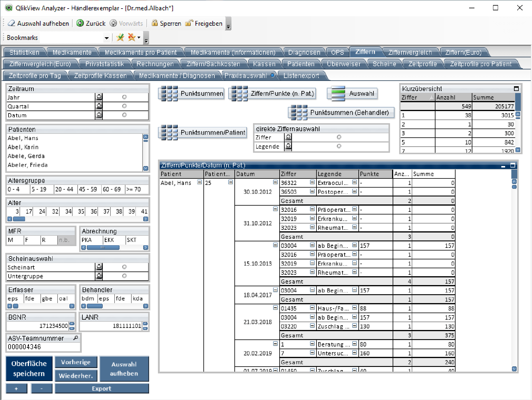Collapse the 30.10.2012 date group

[275, 182]
